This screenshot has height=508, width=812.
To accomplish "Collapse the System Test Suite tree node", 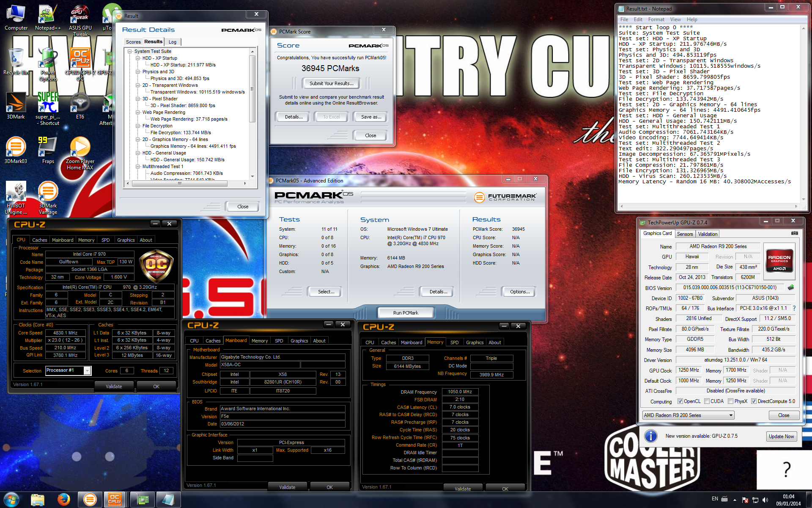I will tap(130, 51).
